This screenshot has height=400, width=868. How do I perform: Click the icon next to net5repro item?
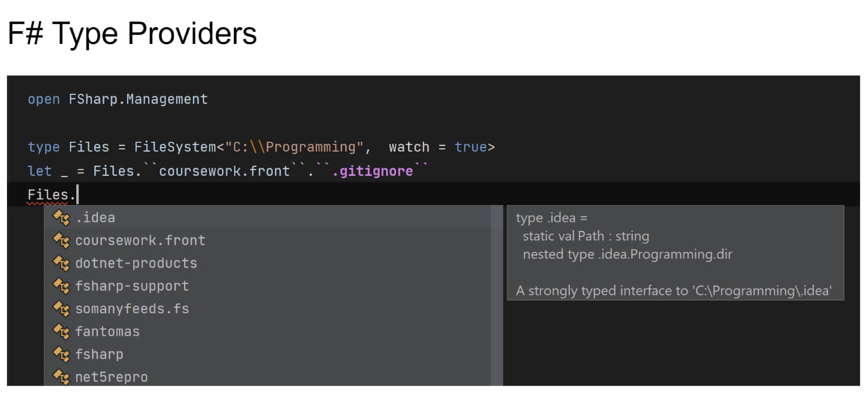click(x=62, y=377)
